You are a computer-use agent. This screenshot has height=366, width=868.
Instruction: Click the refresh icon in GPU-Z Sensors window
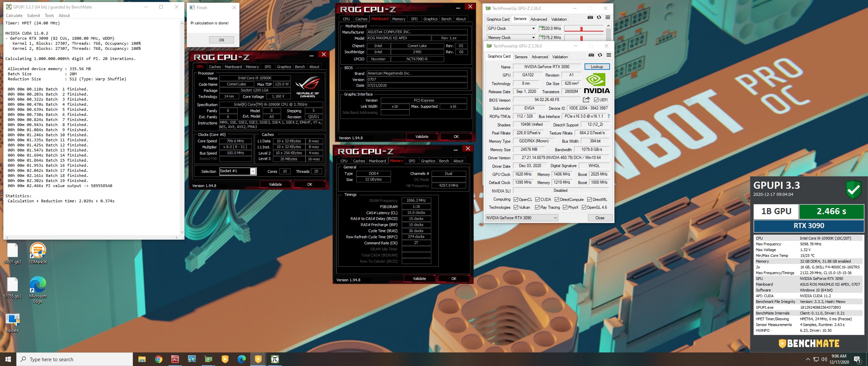[599, 18]
